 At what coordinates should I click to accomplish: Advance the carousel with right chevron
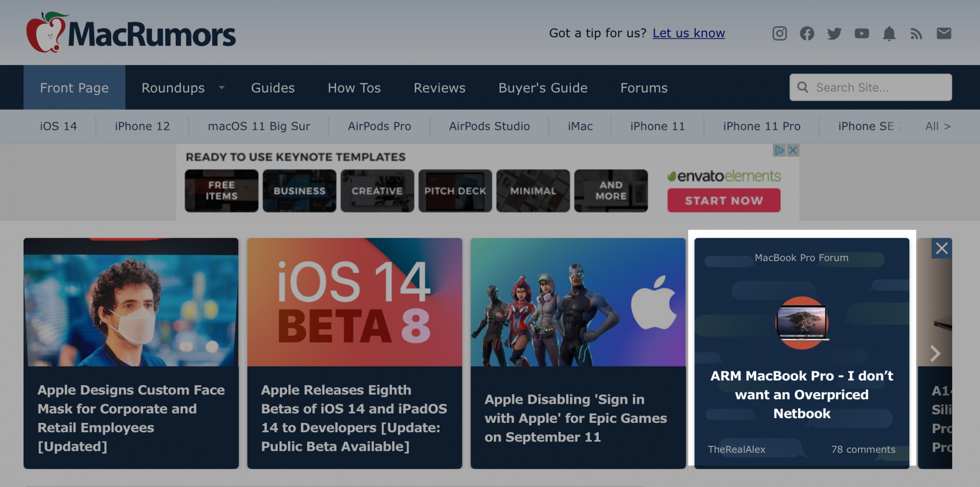pos(935,353)
